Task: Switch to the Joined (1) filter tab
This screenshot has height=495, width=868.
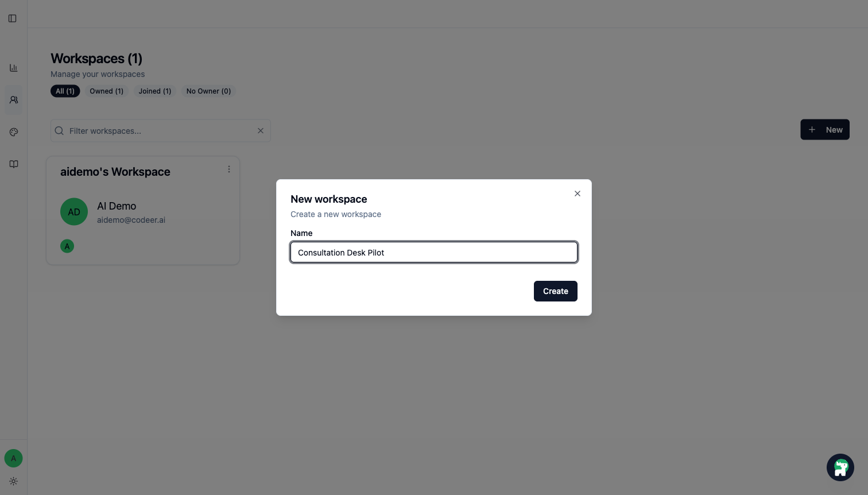Action: coord(154,91)
